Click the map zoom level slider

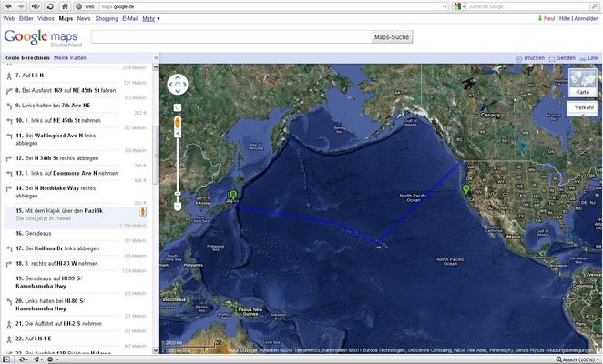tap(178, 155)
